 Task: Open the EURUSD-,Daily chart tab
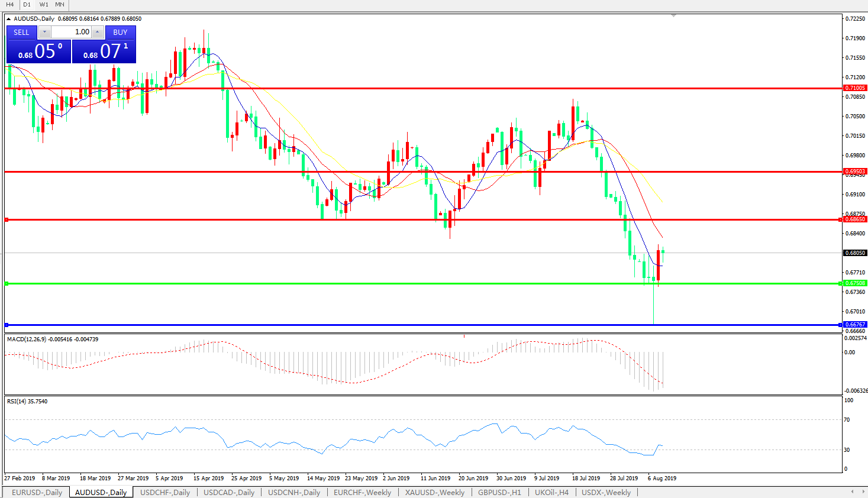click(37, 492)
